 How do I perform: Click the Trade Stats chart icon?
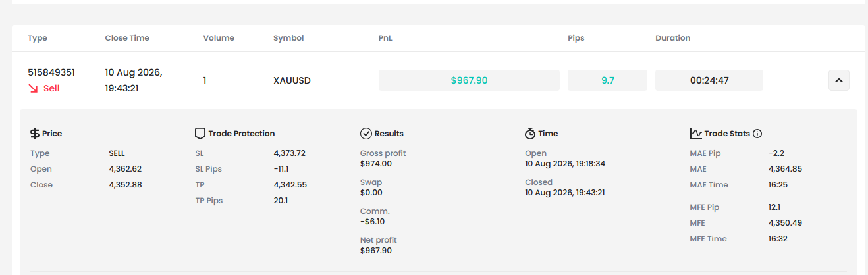(695, 134)
